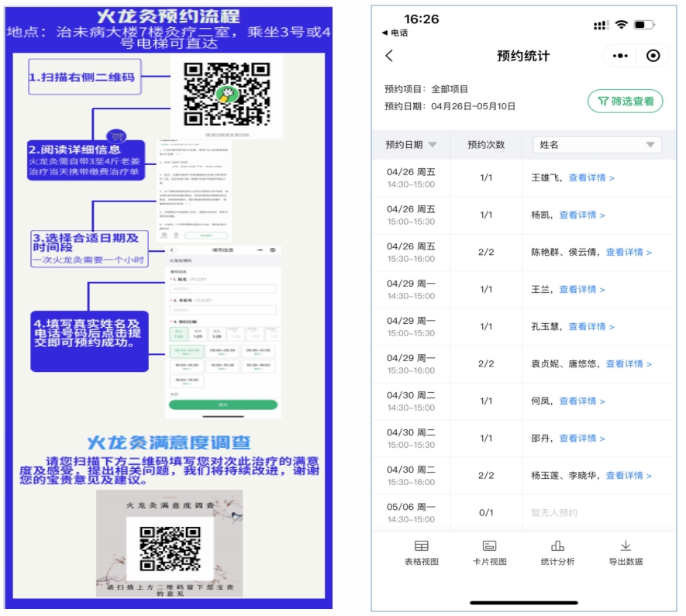Tap the satisfaction survey QR code

coord(170,547)
